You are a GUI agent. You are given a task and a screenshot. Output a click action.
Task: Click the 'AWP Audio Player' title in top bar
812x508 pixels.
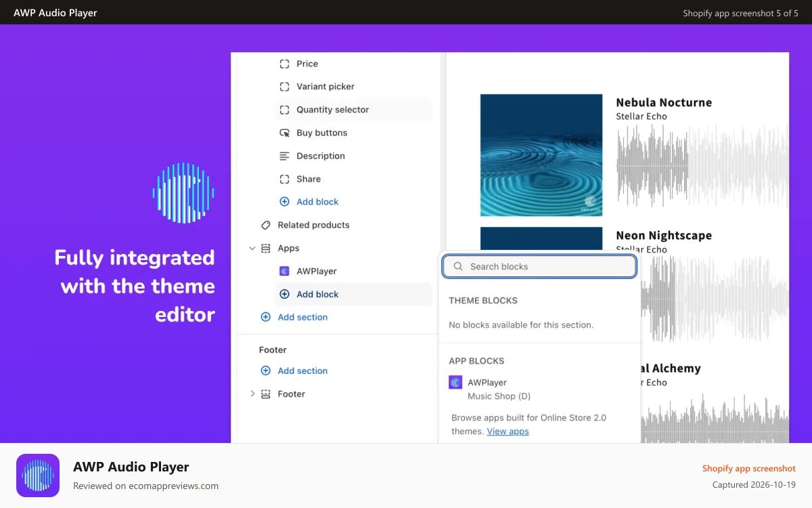55,13
